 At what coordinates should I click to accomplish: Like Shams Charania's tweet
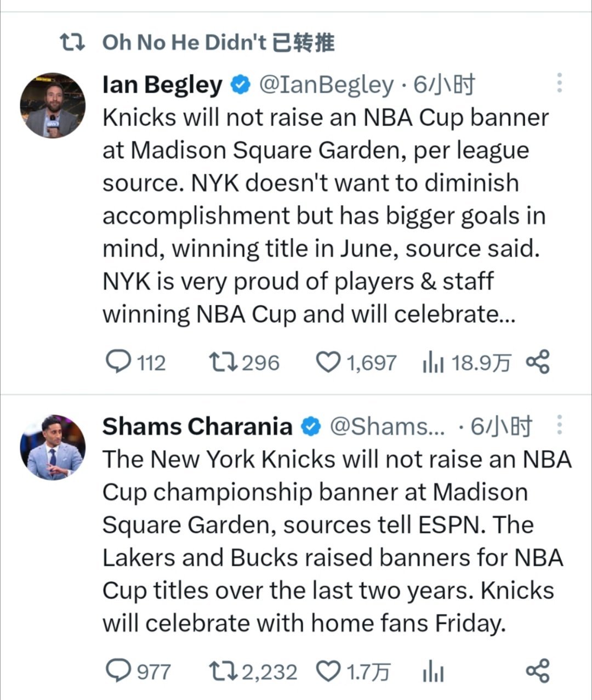tap(329, 671)
